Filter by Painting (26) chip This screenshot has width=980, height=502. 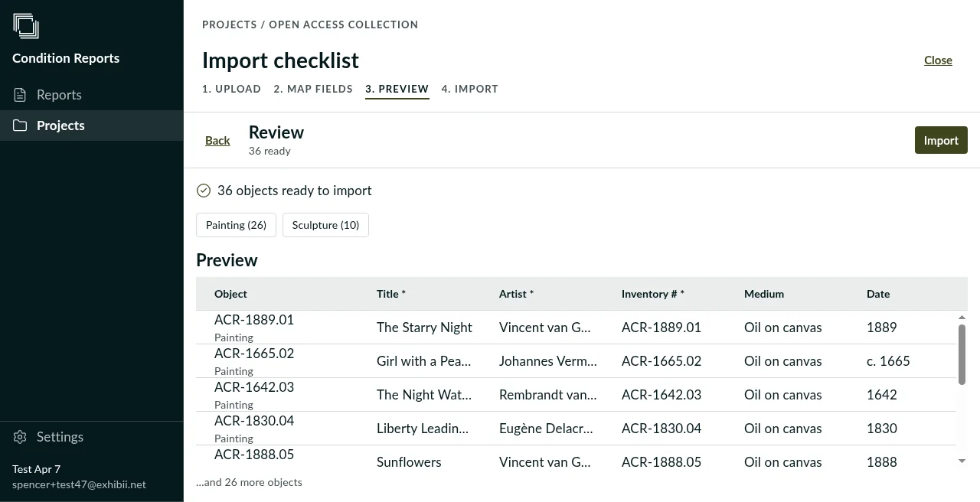point(236,225)
